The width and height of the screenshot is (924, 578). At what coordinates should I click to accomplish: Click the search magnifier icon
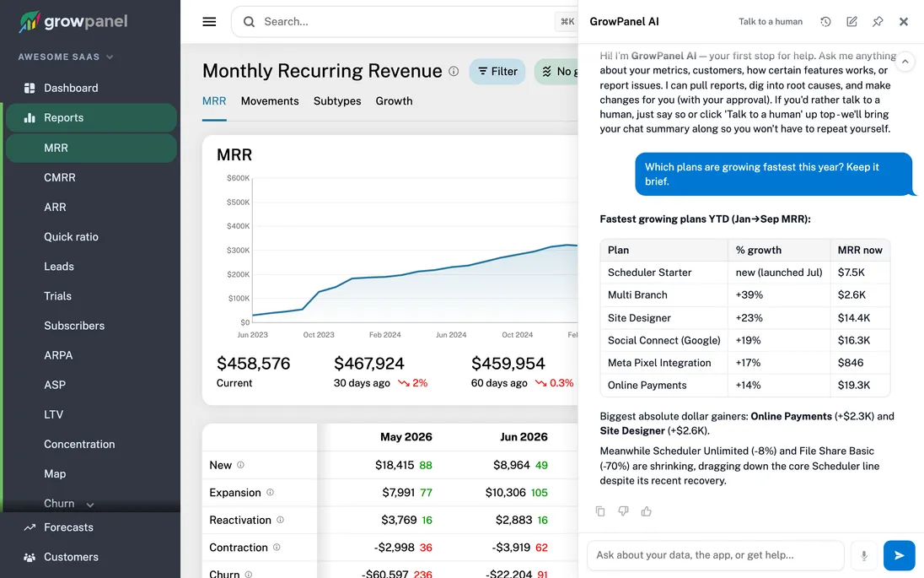(249, 22)
